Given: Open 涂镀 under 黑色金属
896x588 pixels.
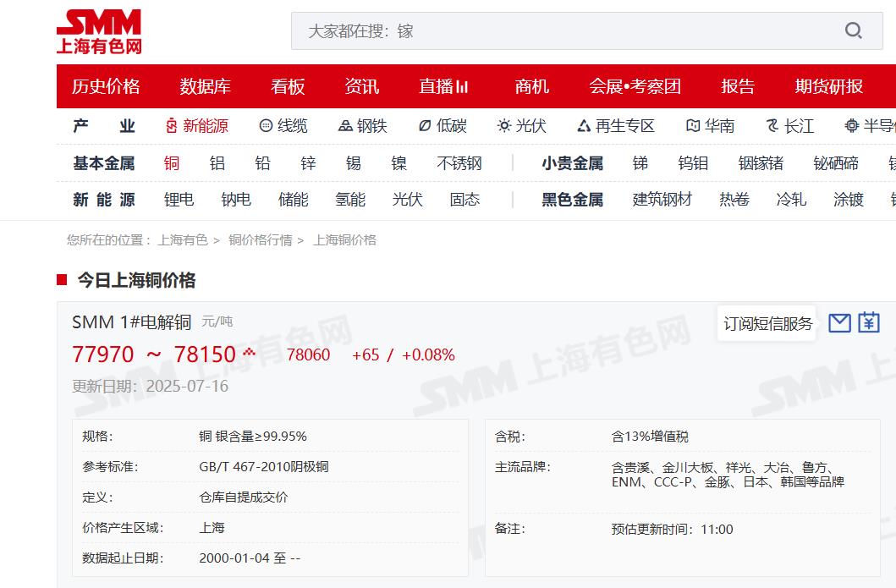Looking at the screenshot, I should [849, 200].
